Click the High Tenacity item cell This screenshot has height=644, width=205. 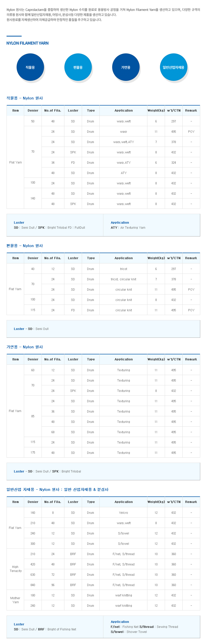click(x=15, y=569)
